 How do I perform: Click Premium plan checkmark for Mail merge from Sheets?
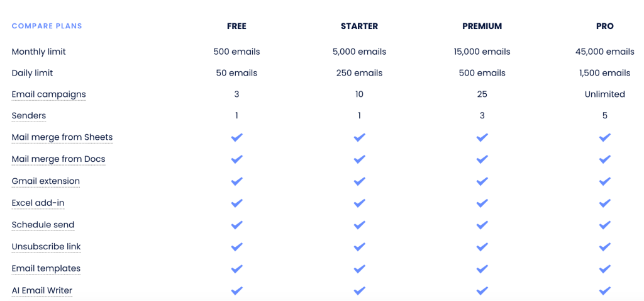click(482, 137)
